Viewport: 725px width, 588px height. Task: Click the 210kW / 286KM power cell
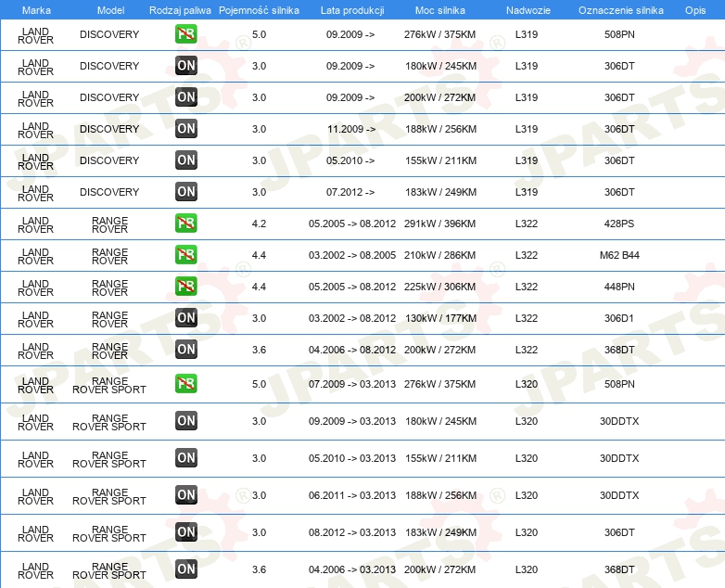[x=439, y=255]
